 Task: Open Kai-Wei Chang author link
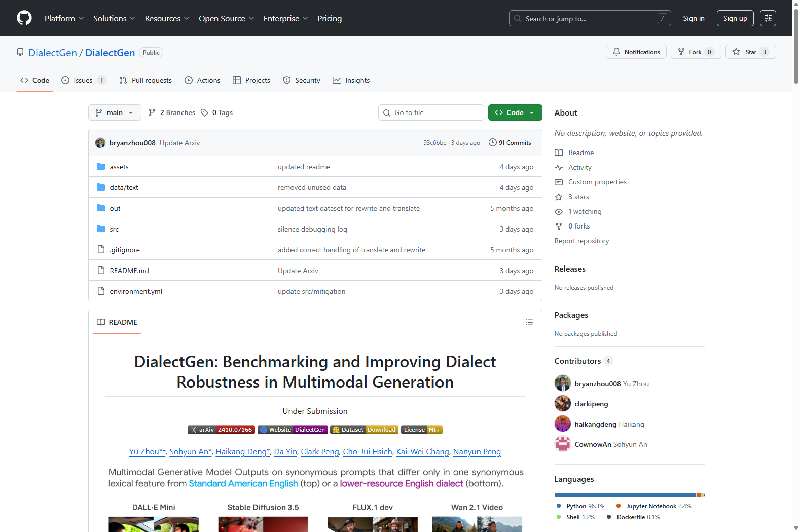click(423, 451)
